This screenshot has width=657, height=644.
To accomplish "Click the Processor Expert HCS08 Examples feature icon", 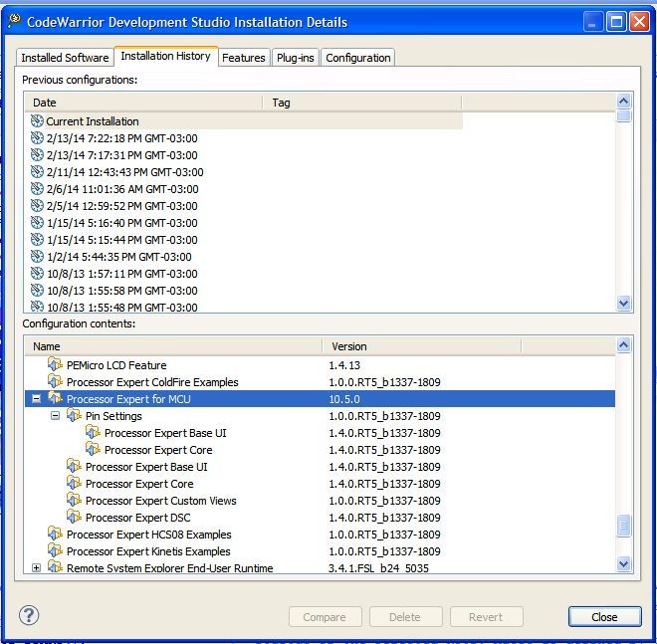I will click(x=55, y=534).
